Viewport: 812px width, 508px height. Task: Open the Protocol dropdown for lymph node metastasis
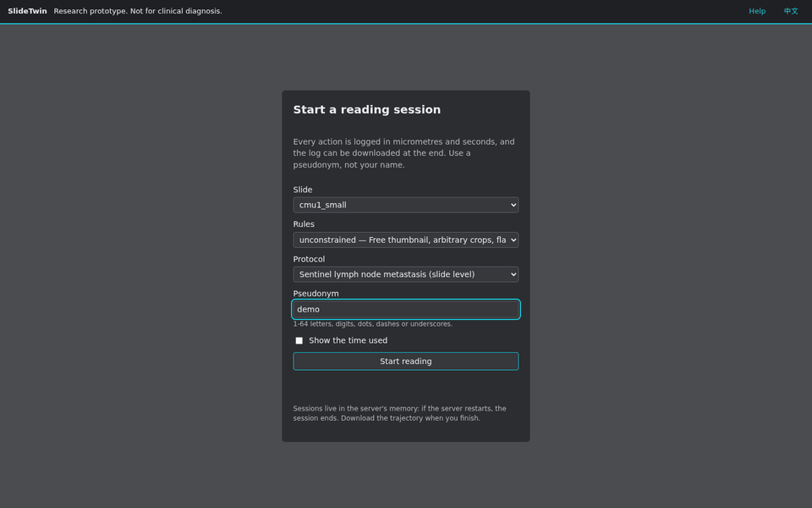[x=405, y=274]
